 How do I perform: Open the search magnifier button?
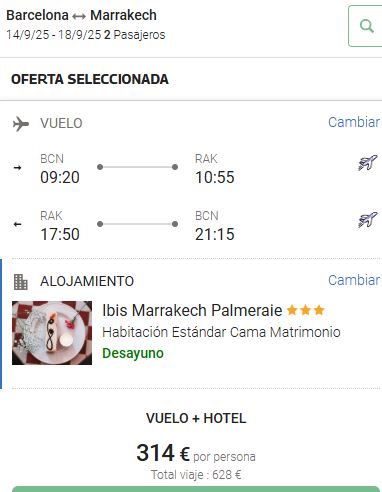pos(366,26)
